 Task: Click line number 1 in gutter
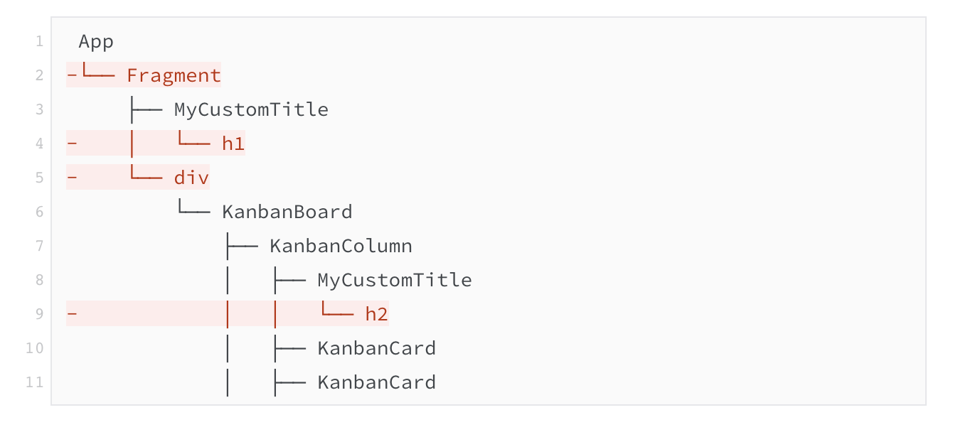39,42
